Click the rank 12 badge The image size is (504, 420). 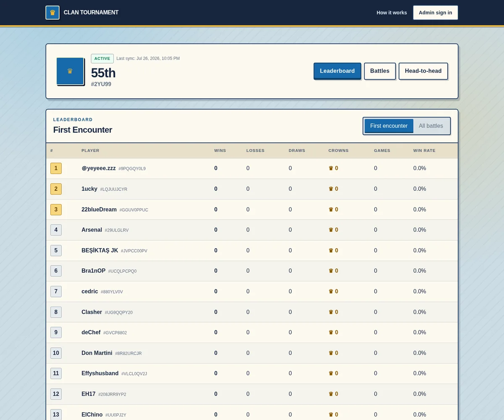tap(56, 394)
